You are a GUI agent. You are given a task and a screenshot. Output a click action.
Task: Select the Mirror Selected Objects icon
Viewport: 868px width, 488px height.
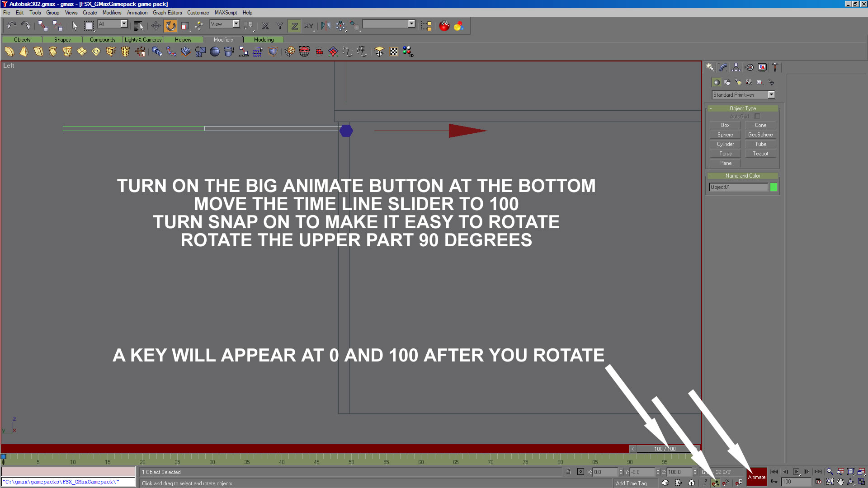pos(325,26)
